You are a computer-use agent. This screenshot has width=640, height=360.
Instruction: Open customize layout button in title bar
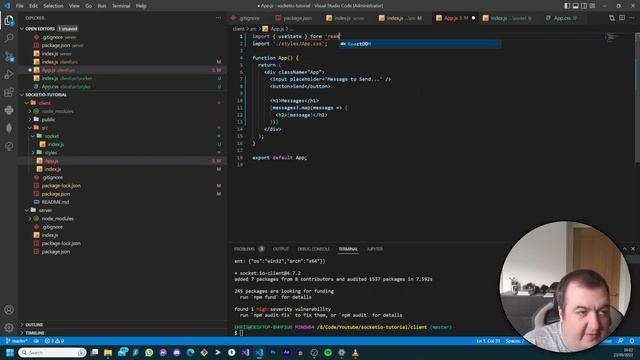[x=592, y=6]
